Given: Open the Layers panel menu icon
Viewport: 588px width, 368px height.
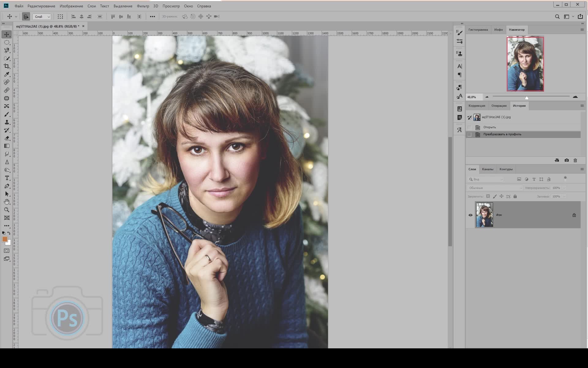Looking at the screenshot, I should pyautogui.click(x=582, y=169).
